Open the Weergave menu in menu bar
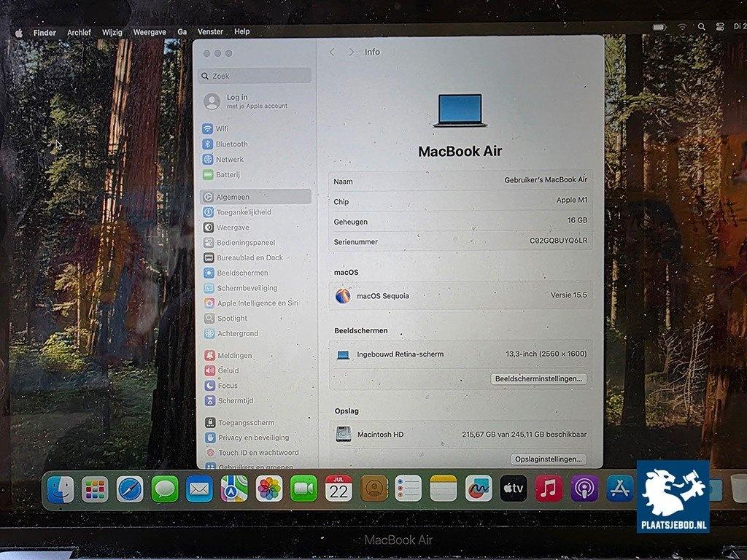This screenshot has width=747, height=560. point(150,32)
